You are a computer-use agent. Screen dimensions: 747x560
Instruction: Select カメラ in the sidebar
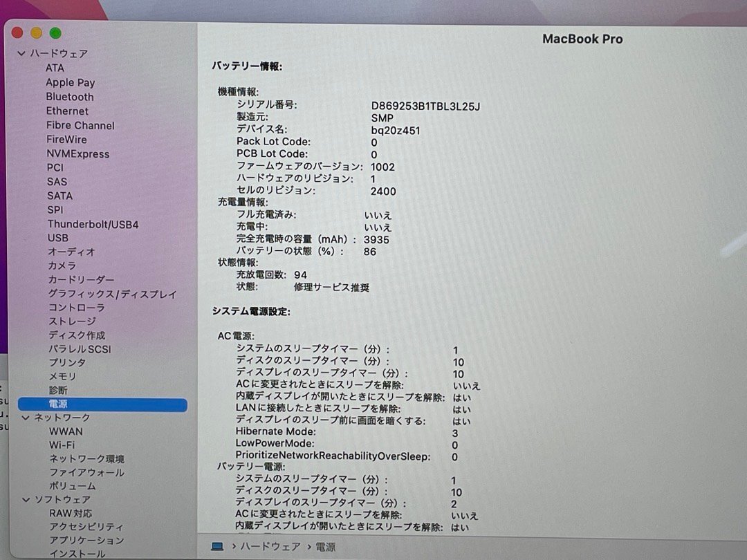click(x=62, y=265)
